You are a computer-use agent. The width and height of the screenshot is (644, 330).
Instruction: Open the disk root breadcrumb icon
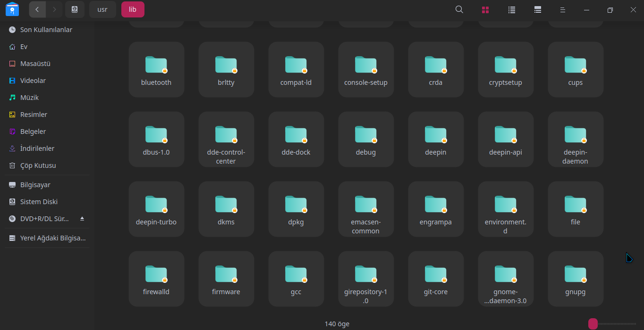75,9
